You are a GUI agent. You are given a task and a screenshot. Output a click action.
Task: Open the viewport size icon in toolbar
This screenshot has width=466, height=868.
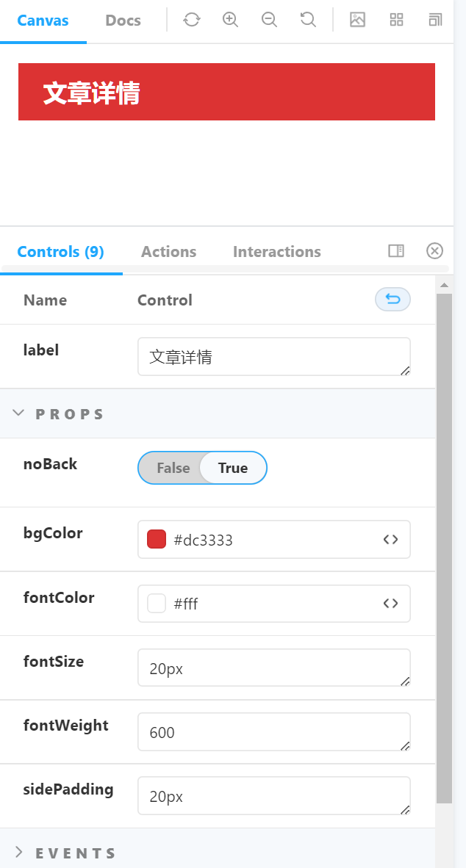435,20
